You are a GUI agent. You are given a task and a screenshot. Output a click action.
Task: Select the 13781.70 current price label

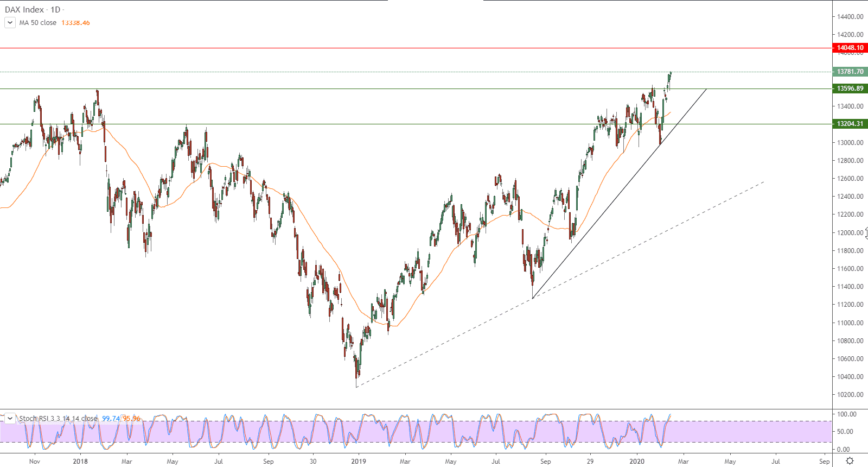pyautogui.click(x=850, y=72)
